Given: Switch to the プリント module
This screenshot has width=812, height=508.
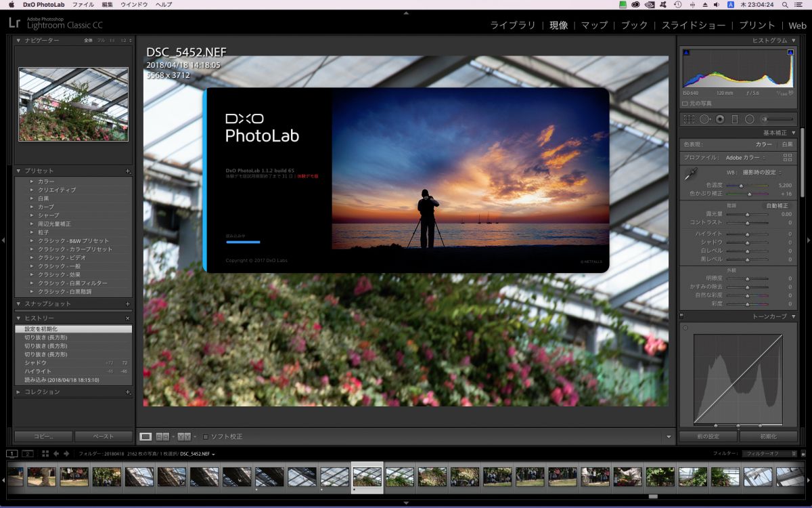Looking at the screenshot, I should (757, 25).
